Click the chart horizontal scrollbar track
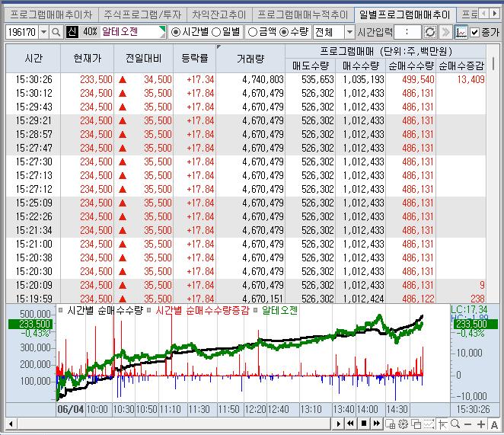 click(174, 424)
